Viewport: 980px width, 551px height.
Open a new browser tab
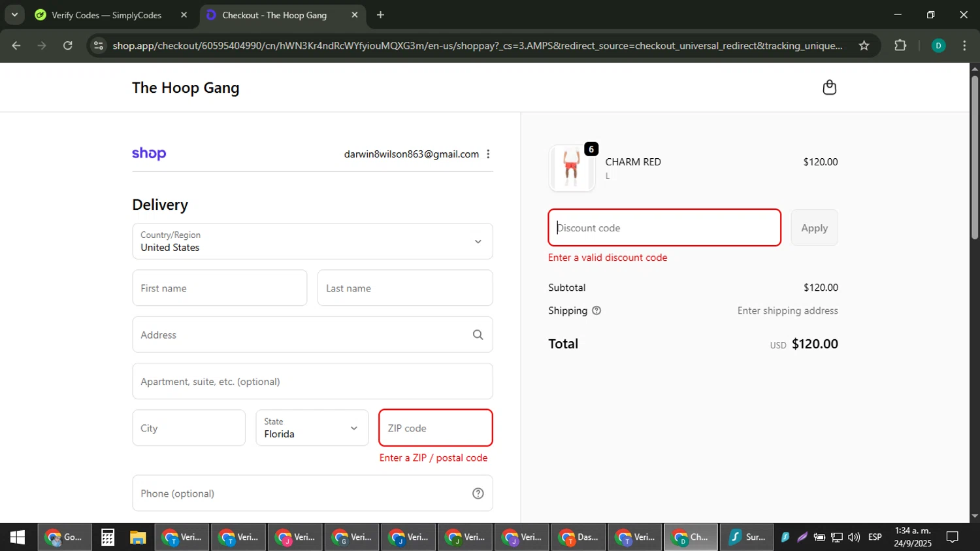(380, 14)
